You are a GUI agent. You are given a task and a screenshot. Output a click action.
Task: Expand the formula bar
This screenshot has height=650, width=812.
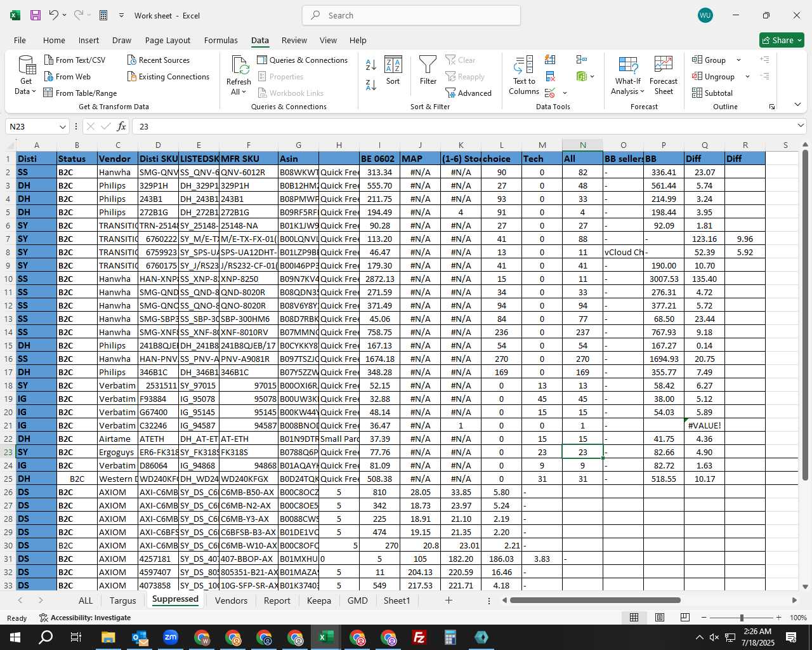click(x=801, y=126)
